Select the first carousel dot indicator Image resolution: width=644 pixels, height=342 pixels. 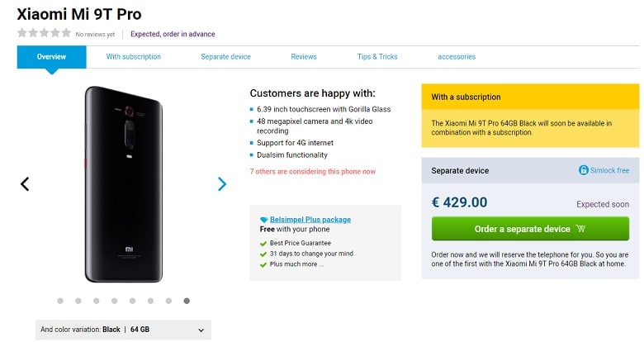pos(60,301)
